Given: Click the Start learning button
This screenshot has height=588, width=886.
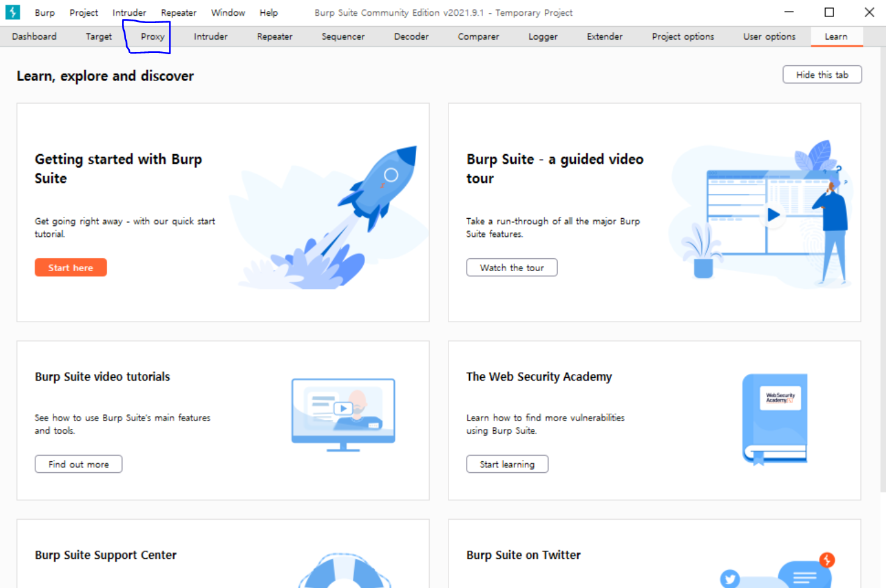Looking at the screenshot, I should (507, 464).
